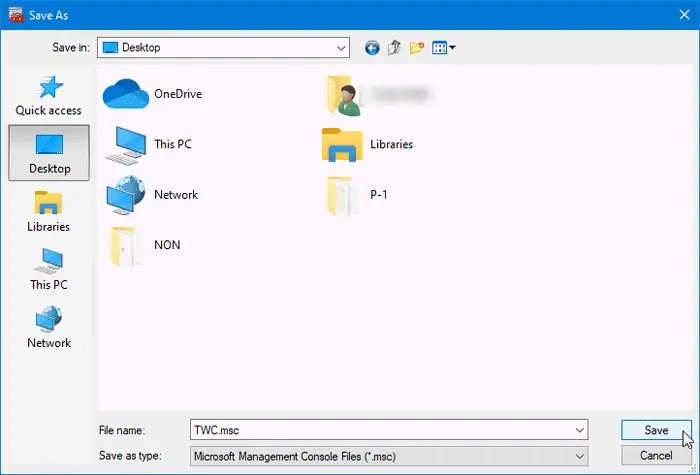
Task: Select Libraries in the places sidebar
Action: [x=49, y=211]
